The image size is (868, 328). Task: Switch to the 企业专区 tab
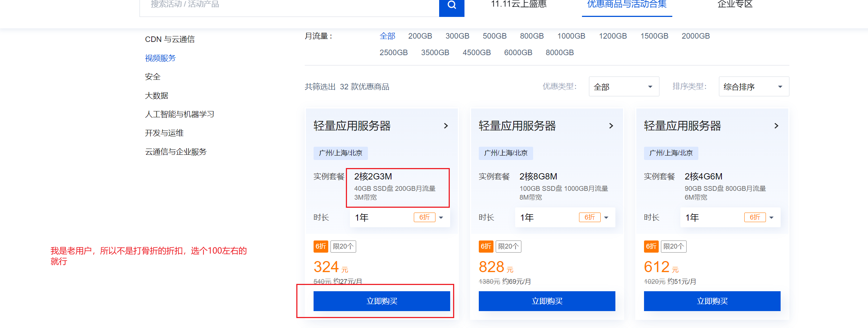[735, 4]
